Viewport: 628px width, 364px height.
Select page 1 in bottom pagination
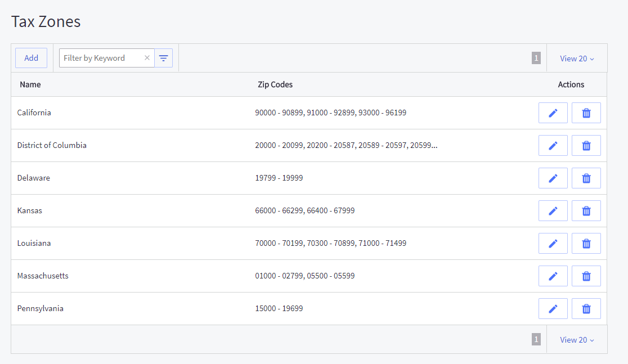[x=536, y=339]
